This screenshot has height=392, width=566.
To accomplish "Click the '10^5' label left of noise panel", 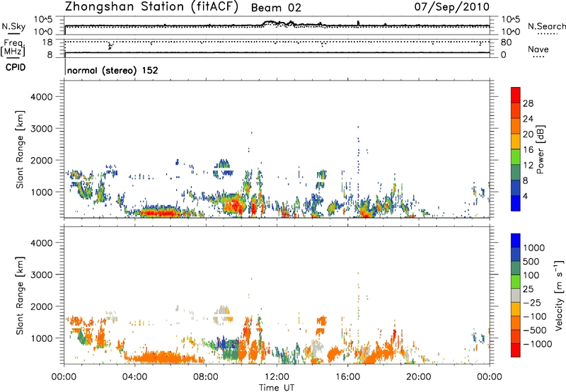I will 43,20.
